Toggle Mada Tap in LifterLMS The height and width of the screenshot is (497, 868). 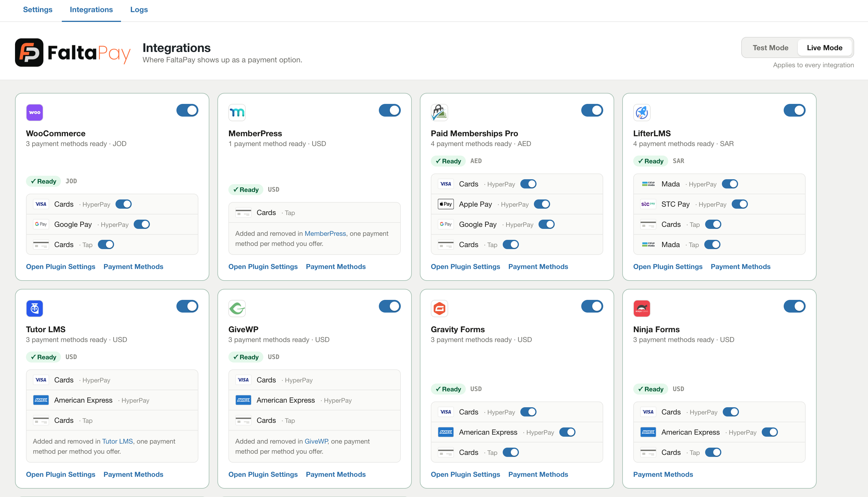click(712, 244)
